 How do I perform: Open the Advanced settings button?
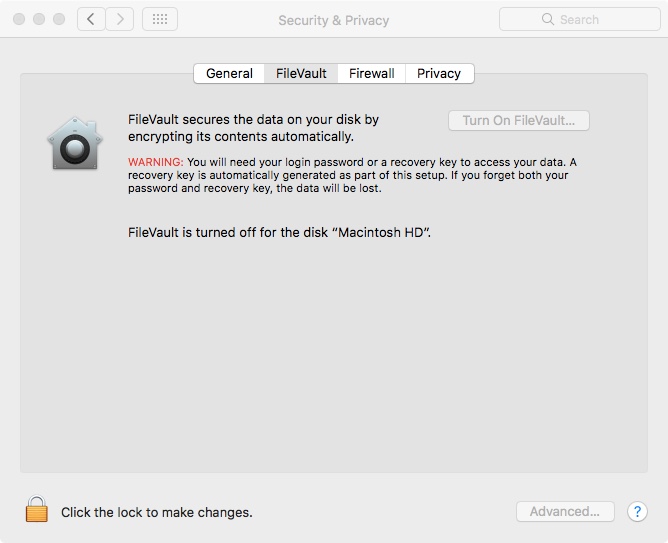[565, 511]
